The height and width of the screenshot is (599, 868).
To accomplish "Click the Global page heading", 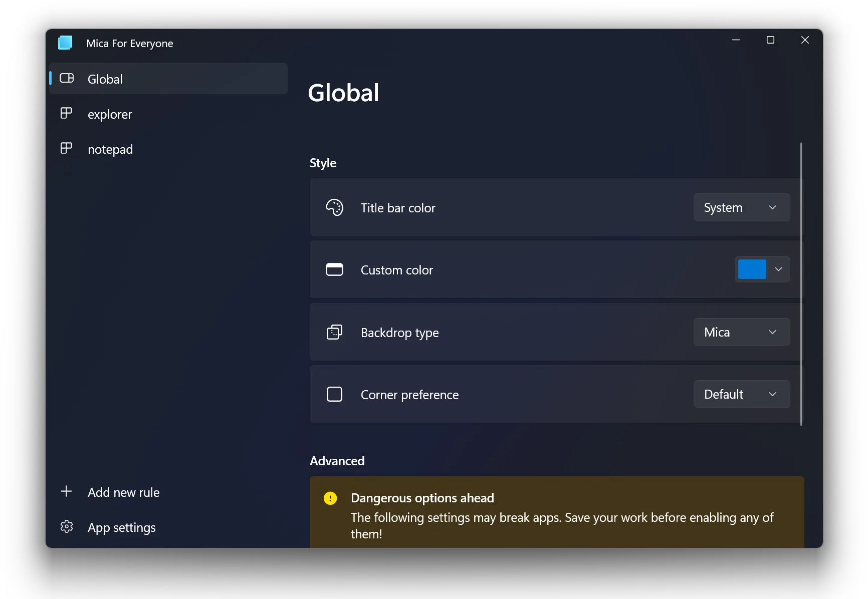I will tap(343, 93).
